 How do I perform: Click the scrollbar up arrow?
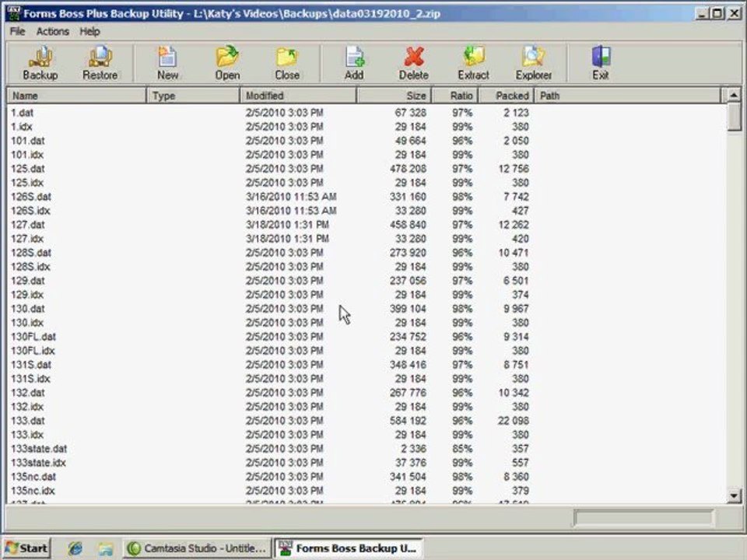pos(734,95)
